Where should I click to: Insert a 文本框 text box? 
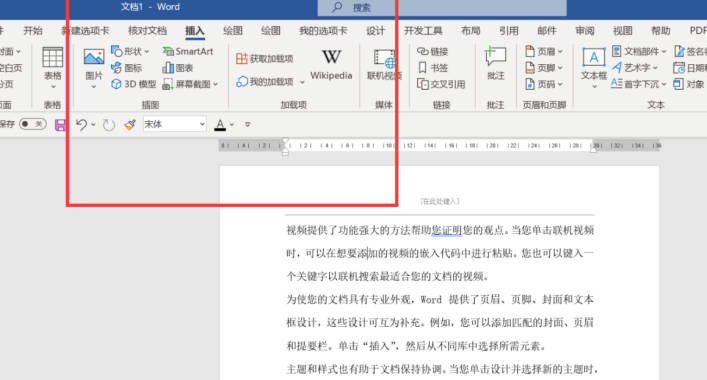tap(594, 64)
